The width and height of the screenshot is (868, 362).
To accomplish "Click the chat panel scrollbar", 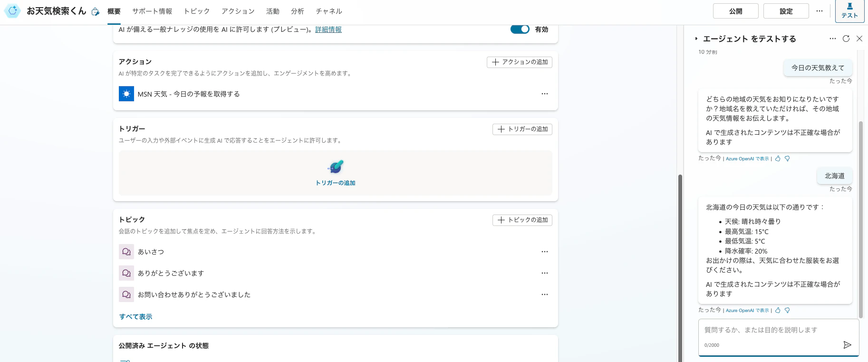I will tap(860, 219).
